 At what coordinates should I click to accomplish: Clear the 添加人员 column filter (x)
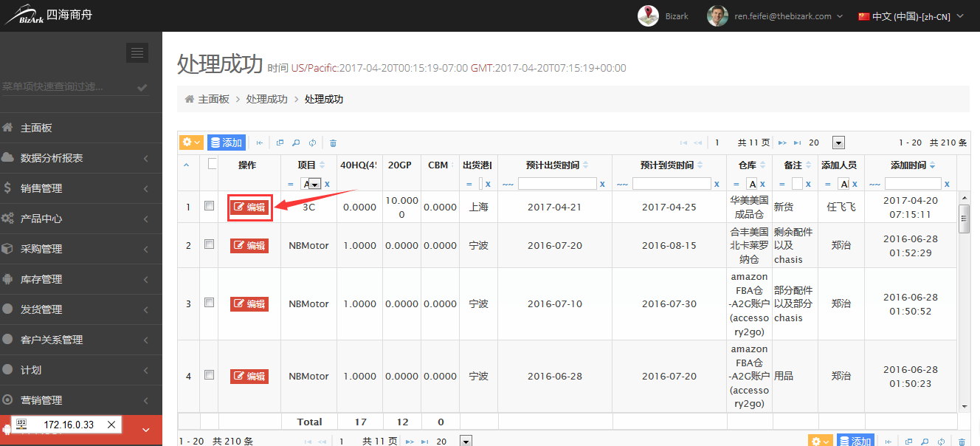pyautogui.click(x=854, y=184)
